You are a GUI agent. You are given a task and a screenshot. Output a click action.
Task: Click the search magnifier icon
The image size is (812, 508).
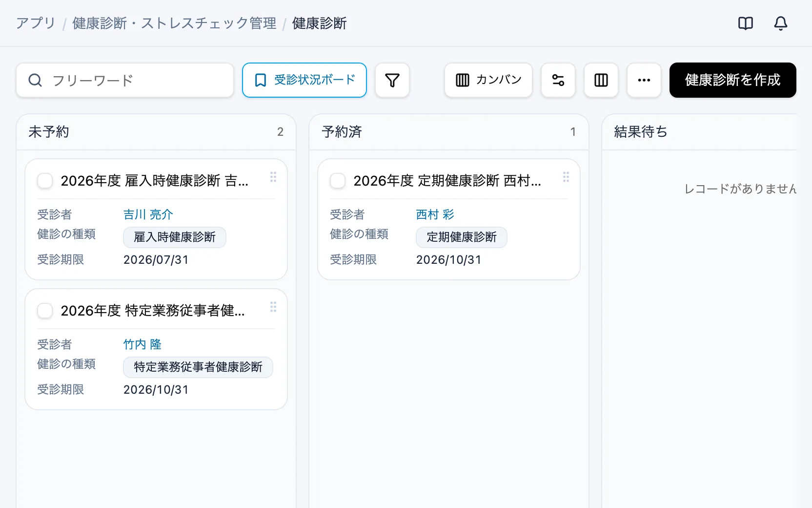coord(35,80)
